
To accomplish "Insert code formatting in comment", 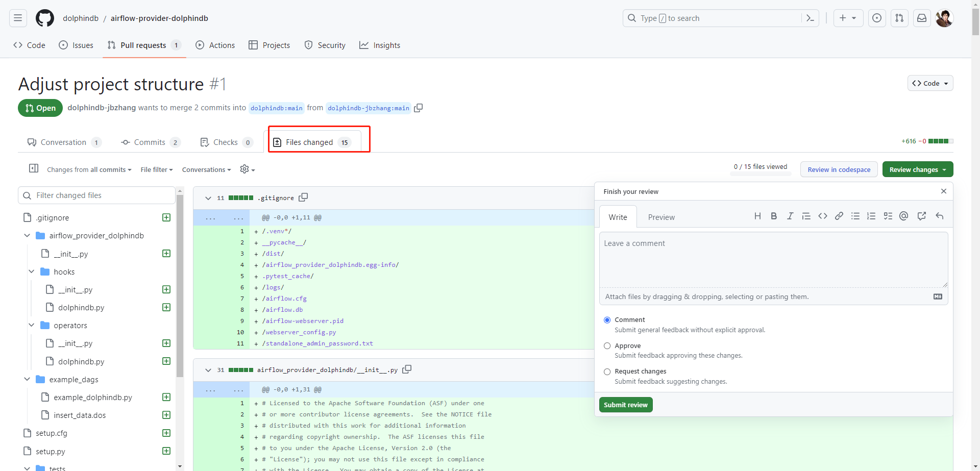I will (x=823, y=216).
